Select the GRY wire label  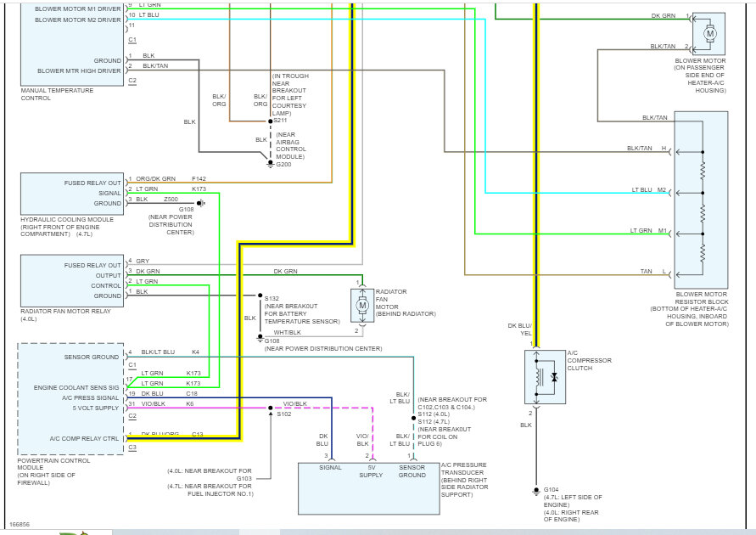pyautogui.click(x=143, y=261)
